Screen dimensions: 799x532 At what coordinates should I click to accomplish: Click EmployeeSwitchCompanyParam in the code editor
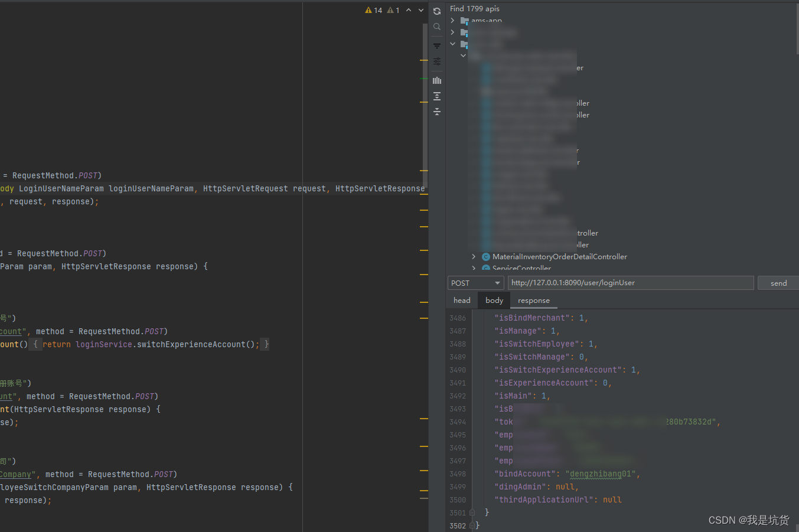(54, 488)
